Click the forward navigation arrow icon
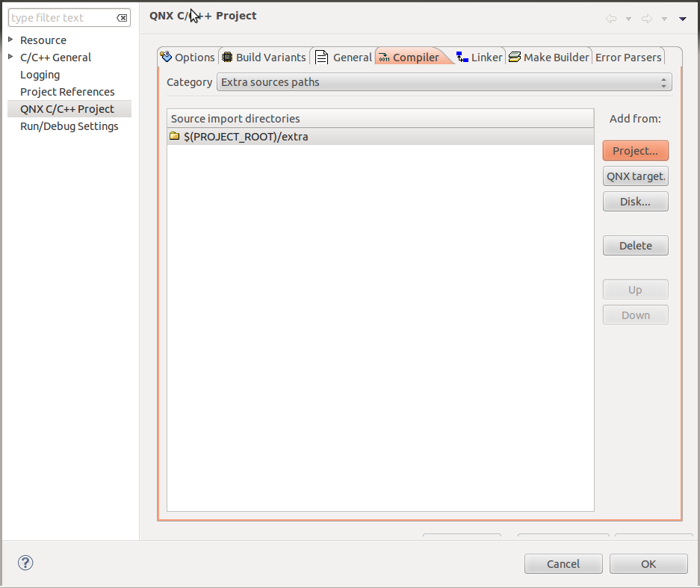This screenshot has width=700, height=588. (x=646, y=19)
